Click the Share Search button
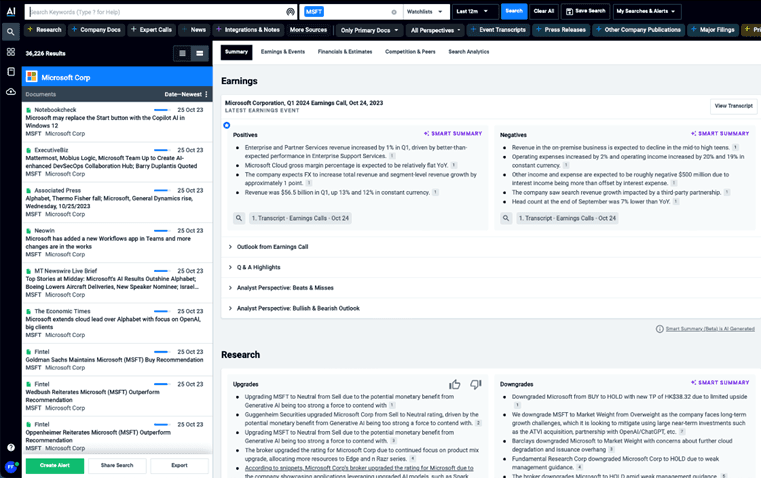Viewport: 761px width, 478px height. click(117, 465)
